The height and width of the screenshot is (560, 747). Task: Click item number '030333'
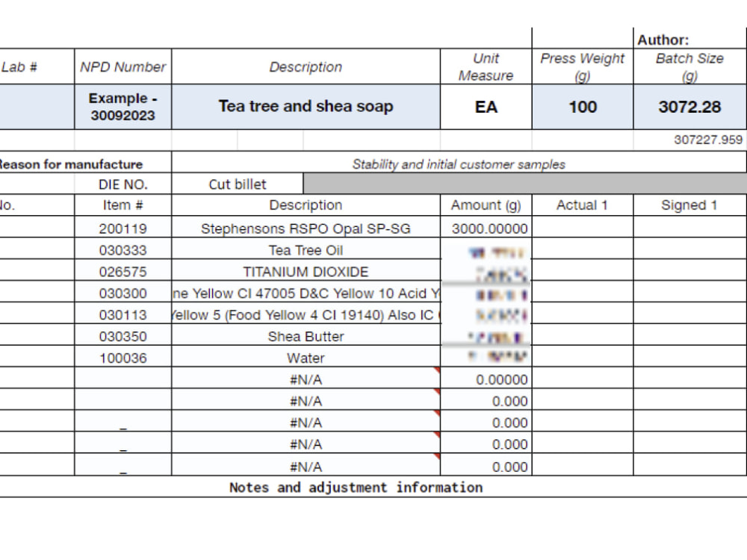123,249
